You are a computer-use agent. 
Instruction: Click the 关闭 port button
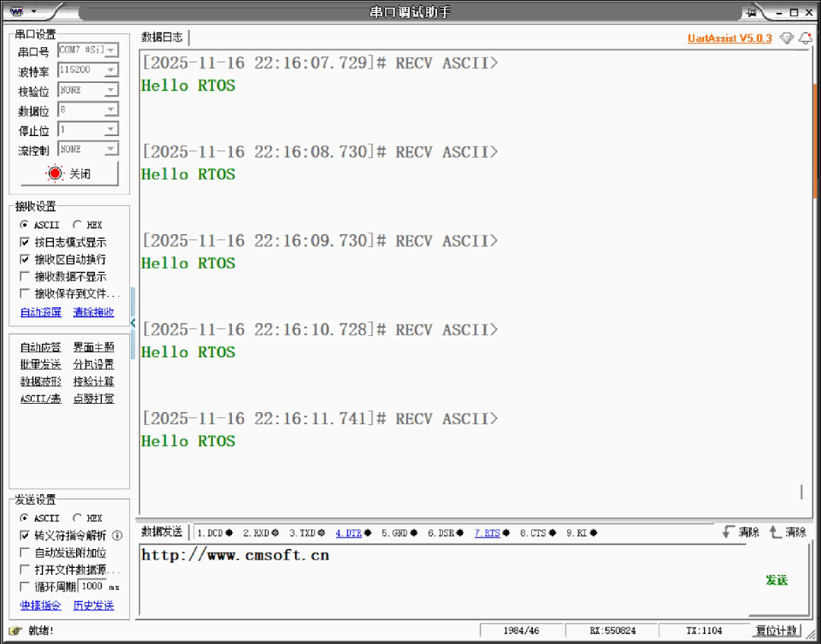click(70, 174)
